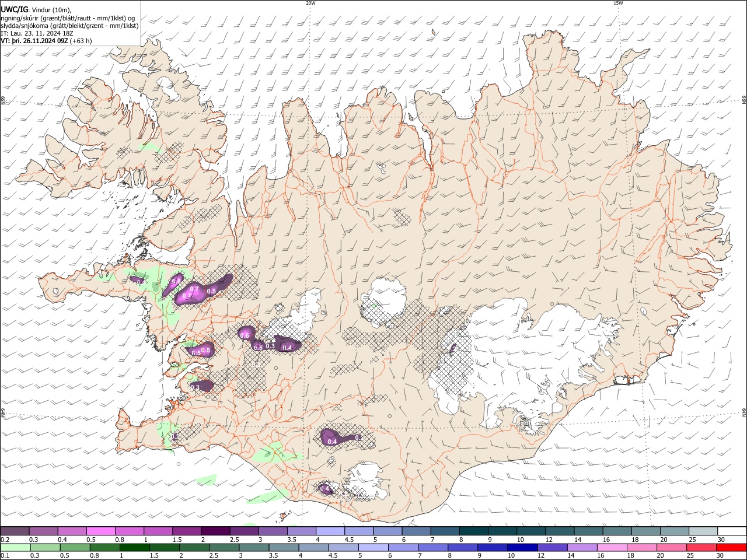The image size is (747, 560).
Task: Select the bright red swatch labeled 30 in the bottom legend row
Action: pyautogui.click(x=732, y=547)
